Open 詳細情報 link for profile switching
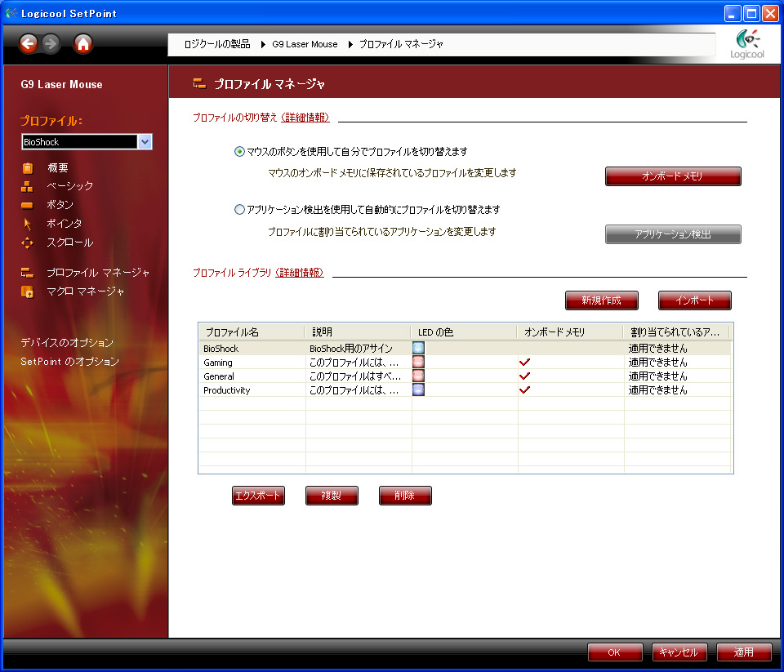The height and width of the screenshot is (672, 784). coord(305,118)
